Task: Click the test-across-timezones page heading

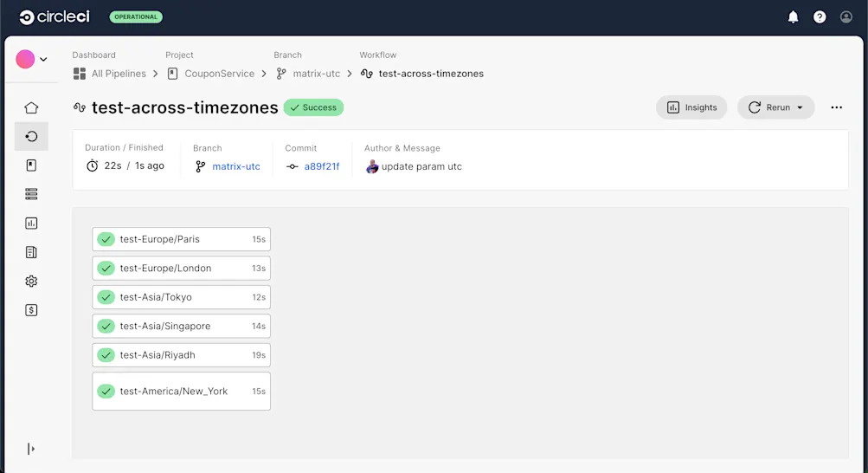Action: [185, 107]
